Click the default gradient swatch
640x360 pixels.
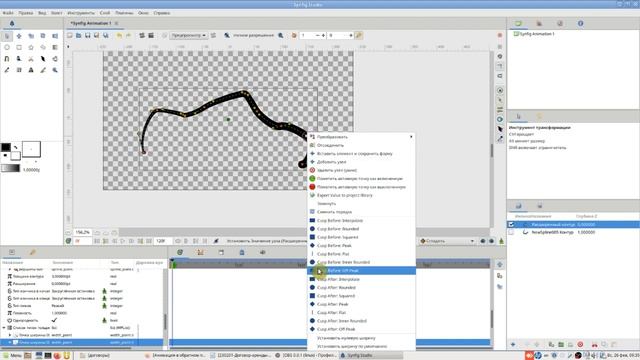[x=10, y=169]
